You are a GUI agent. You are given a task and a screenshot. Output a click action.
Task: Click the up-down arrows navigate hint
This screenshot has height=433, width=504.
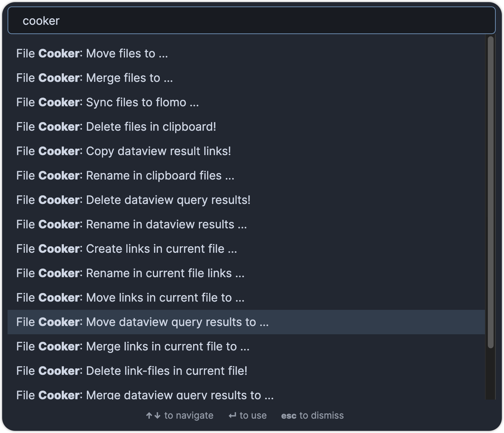179,415
